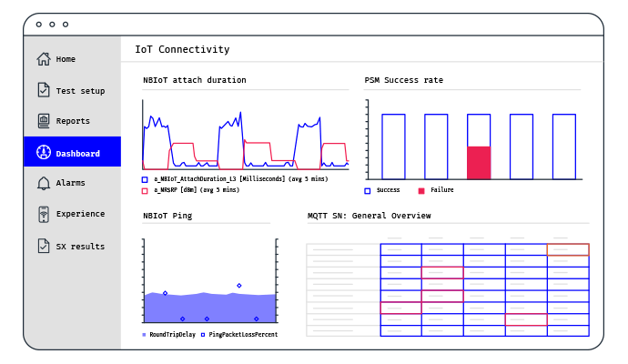Click the Alarms bell icon
Viewport: 628px width, 364px height.
point(44,183)
